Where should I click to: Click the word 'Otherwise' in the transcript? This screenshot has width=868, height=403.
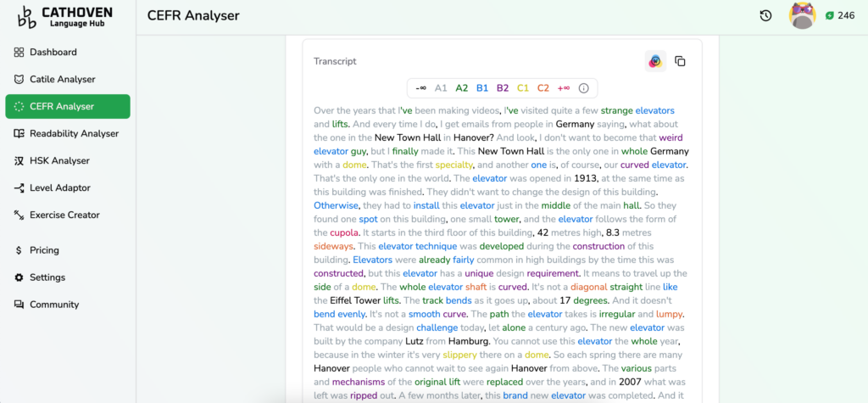[336, 205]
